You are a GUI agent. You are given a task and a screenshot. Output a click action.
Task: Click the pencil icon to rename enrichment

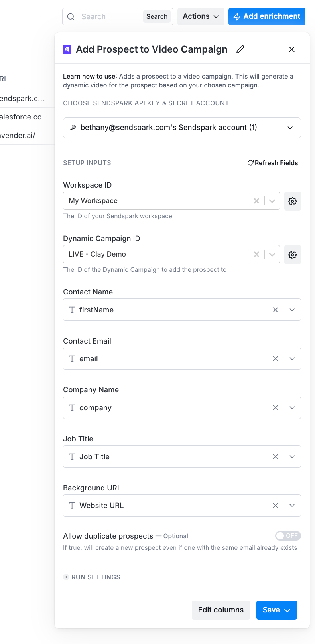point(240,49)
